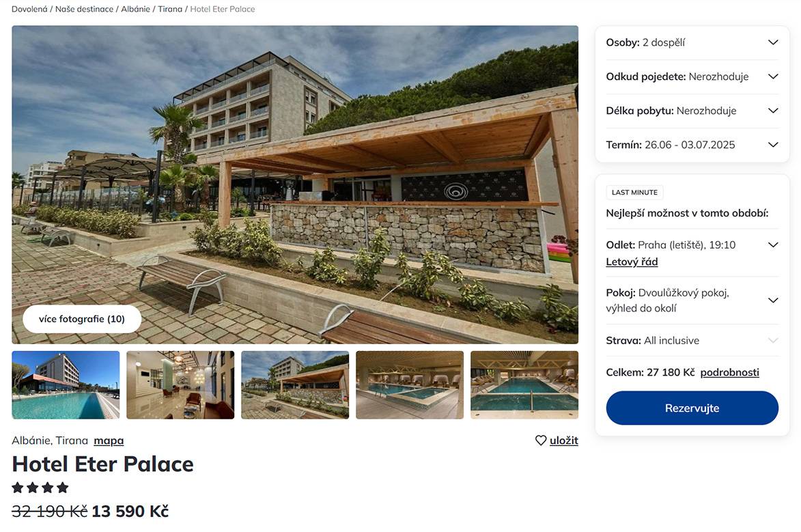Go to Albánie in the breadcrumb
Image resolution: width=801 pixels, height=532 pixels.
(135, 10)
